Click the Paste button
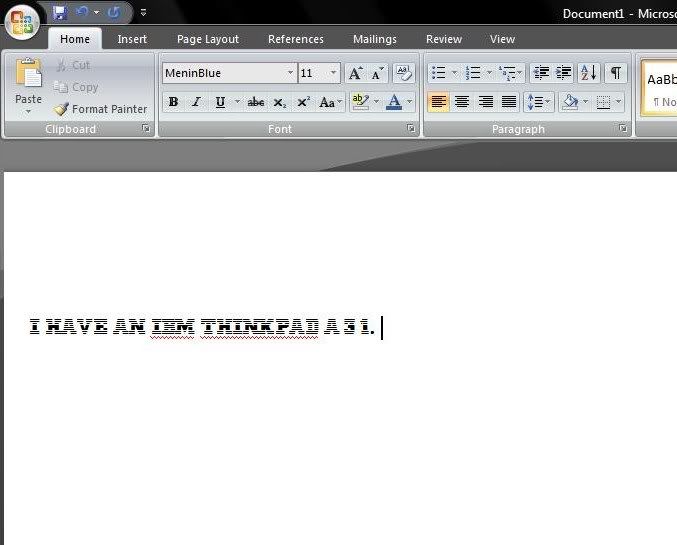Viewport: 677px width, 545px height. point(29,84)
